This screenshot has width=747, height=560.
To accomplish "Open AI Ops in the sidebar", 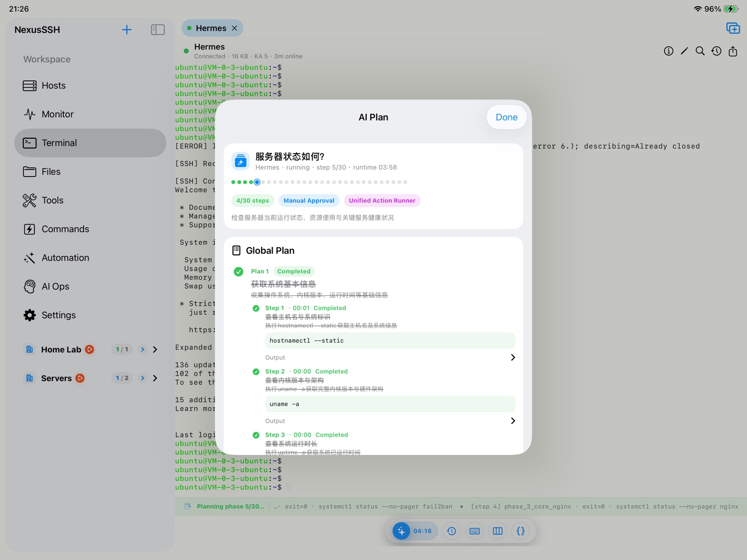I will pos(90,286).
